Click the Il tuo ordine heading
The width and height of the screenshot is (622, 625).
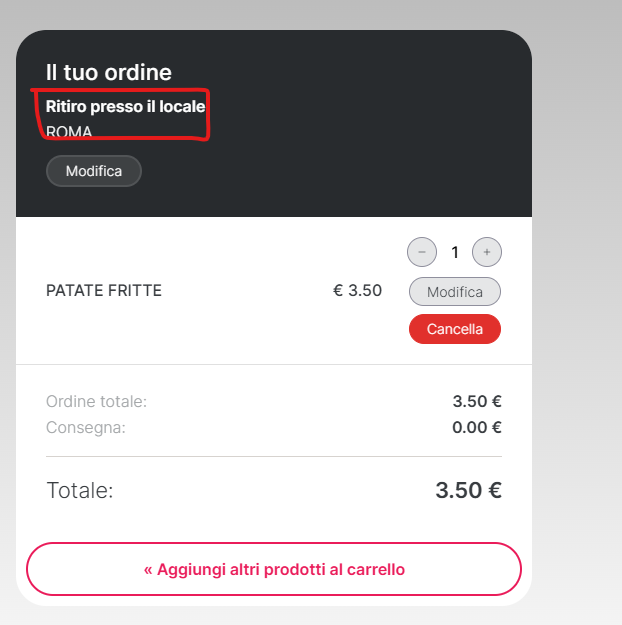tap(109, 72)
